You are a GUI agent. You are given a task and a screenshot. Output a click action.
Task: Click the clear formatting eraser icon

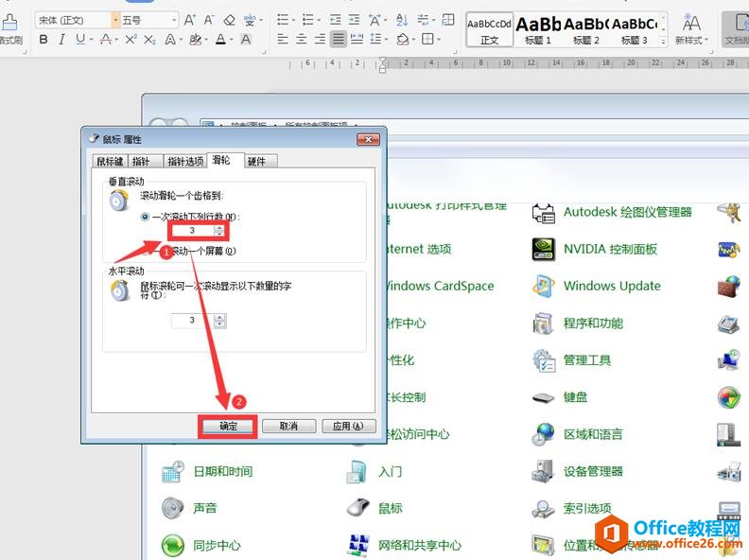[229, 20]
